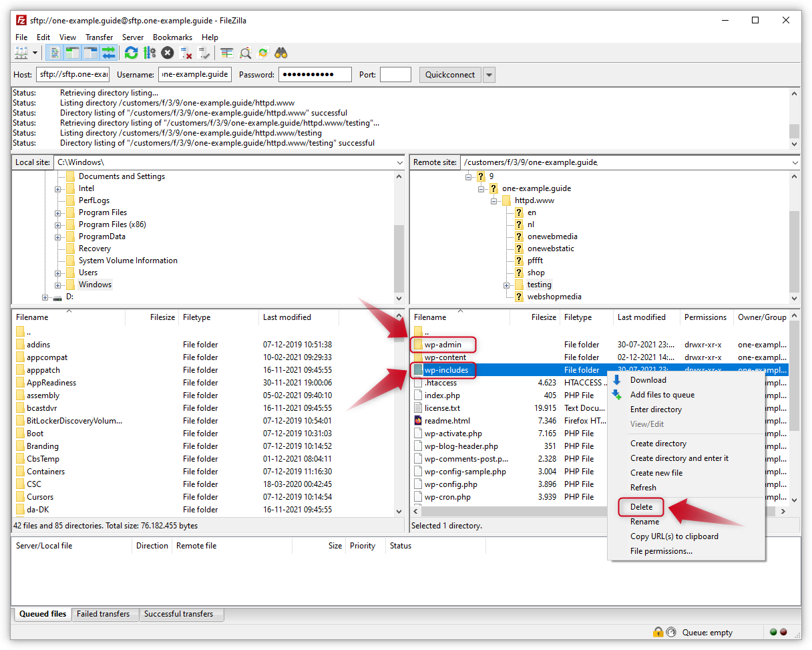
Task: Open the Transfer menu
Action: (x=99, y=37)
